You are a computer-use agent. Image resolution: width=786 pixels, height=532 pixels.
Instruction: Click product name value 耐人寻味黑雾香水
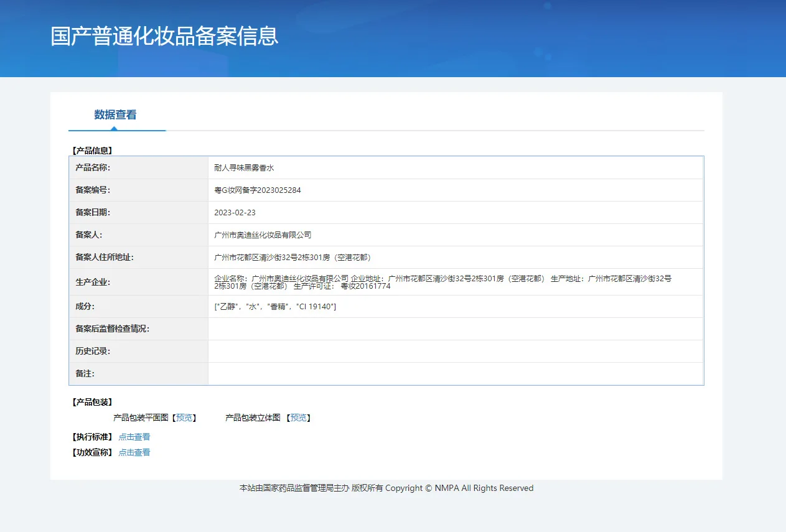click(244, 168)
